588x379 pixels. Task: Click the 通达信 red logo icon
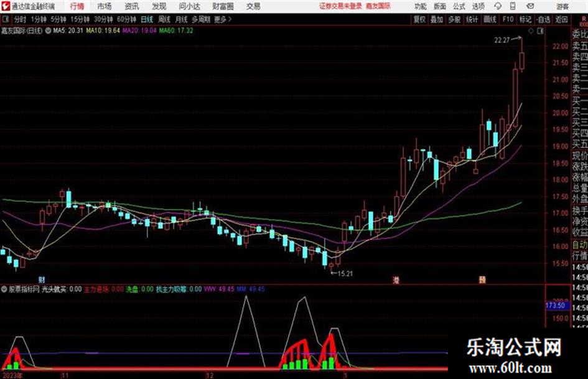[x=6, y=6]
